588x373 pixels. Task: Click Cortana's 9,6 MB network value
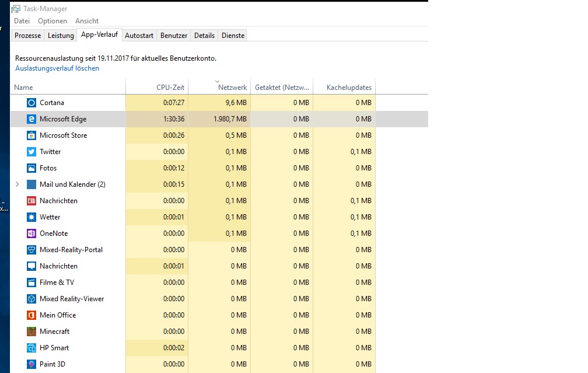tap(236, 103)
